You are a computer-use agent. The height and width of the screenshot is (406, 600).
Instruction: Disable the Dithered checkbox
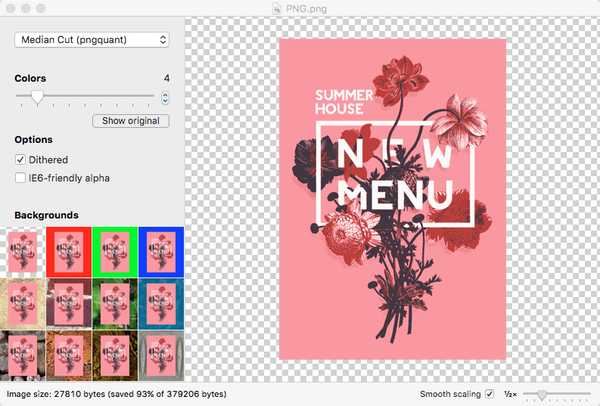coord(21,159)
